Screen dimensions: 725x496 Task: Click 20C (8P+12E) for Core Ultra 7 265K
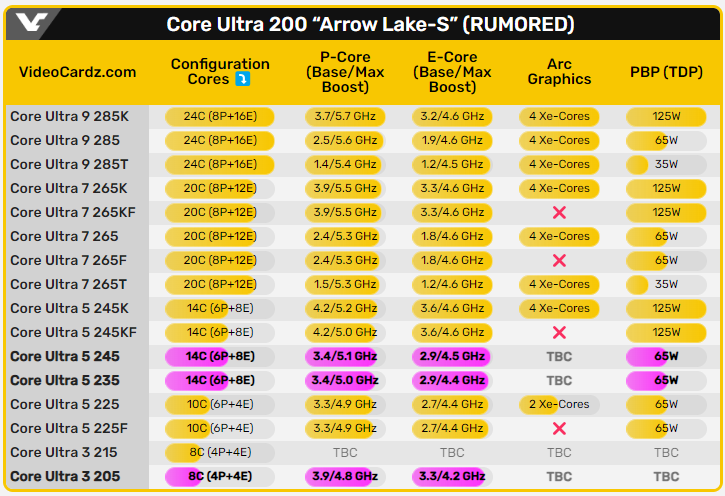point(220,189)
